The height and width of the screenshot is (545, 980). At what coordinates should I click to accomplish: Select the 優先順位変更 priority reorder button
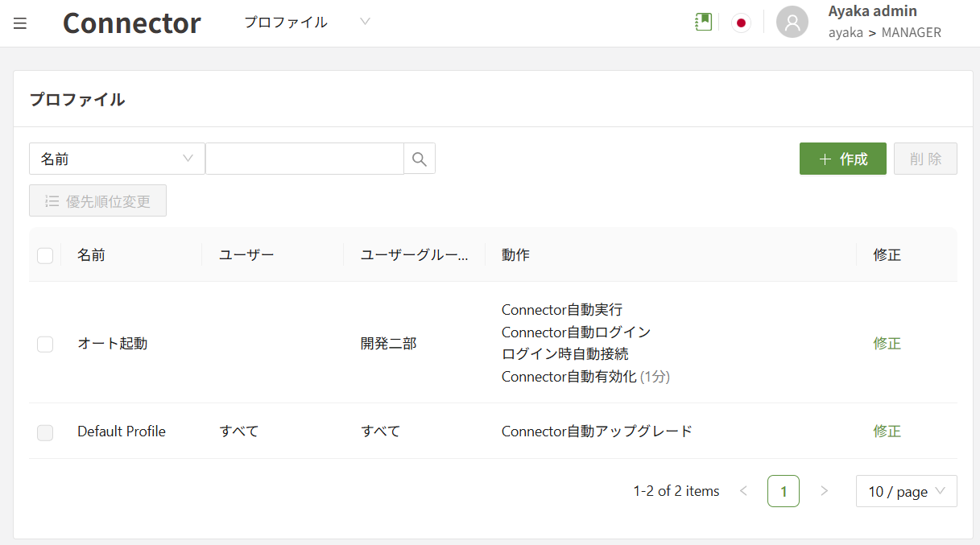point(97,200)
